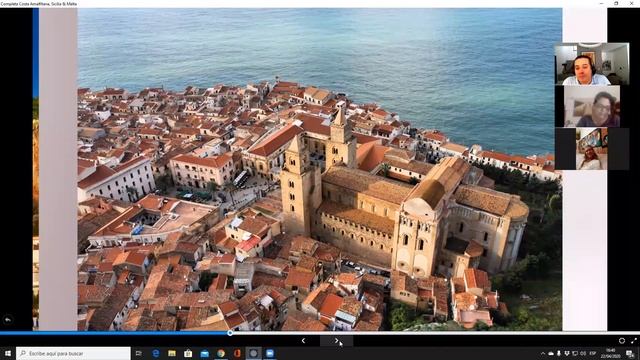The width and height of the screenshot is (640, 360).
Task: Toggle the fullscreen expand arrows icon
Action: (633, 341)
